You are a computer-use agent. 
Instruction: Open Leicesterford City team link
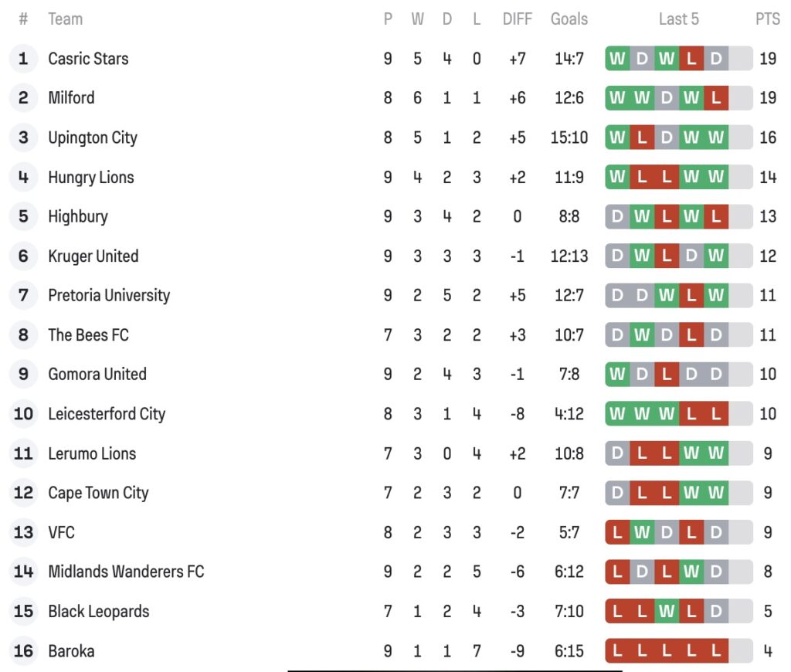(107, 414)
